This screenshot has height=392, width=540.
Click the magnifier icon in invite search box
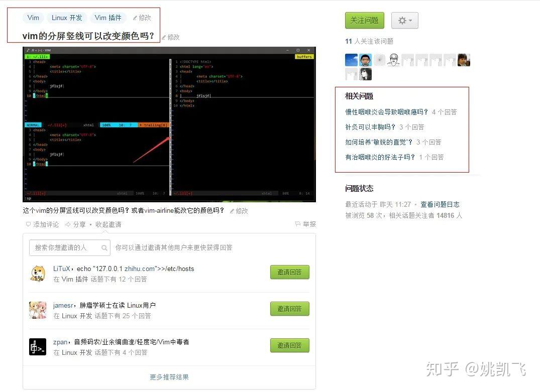pyautogui.click(x=104, y=248)
